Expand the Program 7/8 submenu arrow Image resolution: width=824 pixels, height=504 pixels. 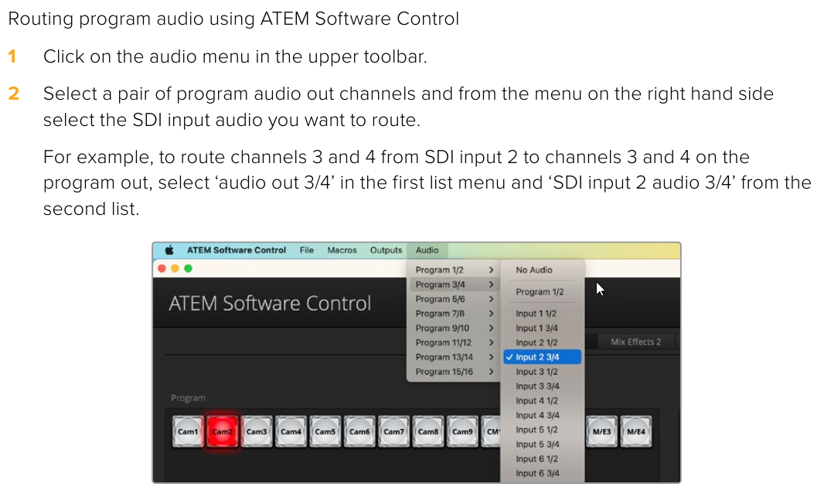click(491, 314)
